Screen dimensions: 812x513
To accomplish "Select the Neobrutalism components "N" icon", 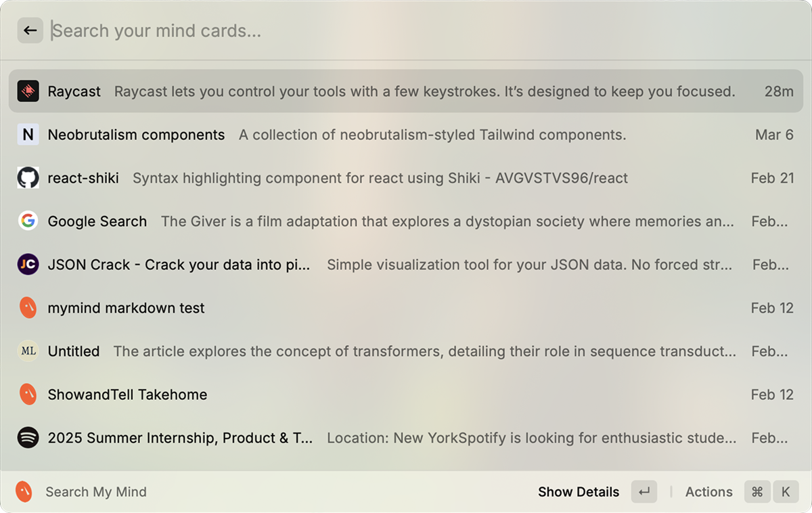I will pos(28,134).
